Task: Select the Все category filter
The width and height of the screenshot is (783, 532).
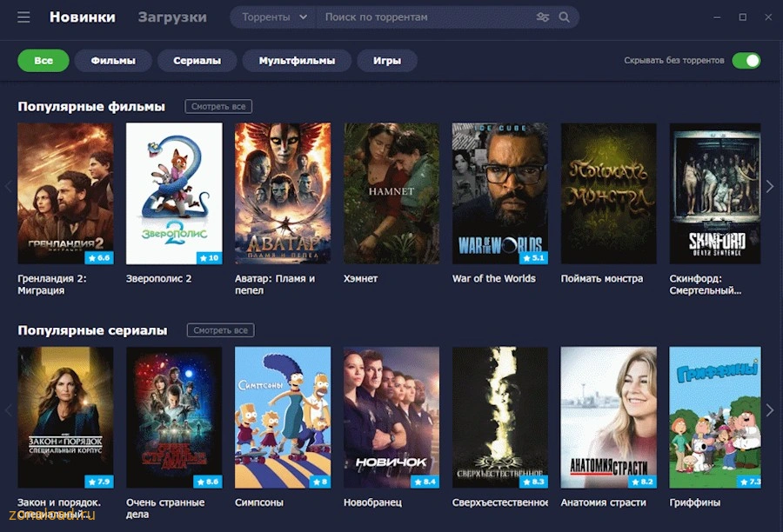Action: tap(43, 60)
